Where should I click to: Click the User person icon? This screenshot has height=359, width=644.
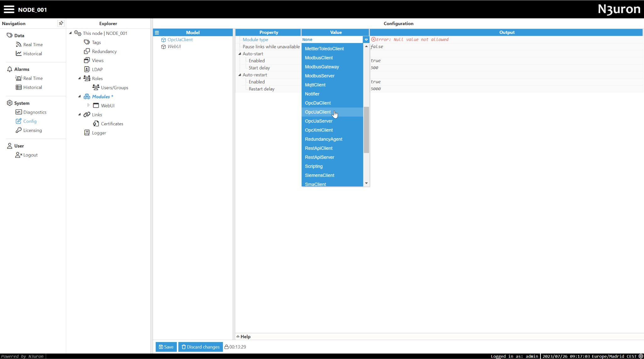click(10, 146)
